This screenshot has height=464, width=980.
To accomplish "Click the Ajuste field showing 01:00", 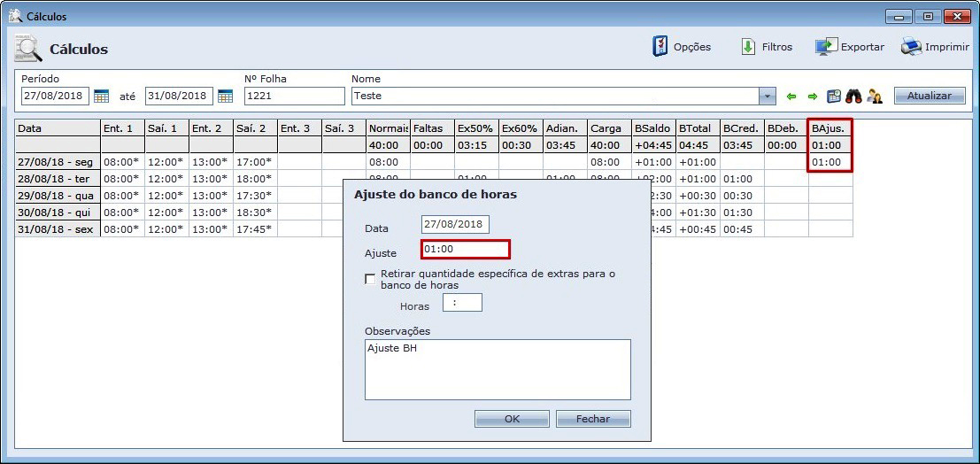I will point(465,250).
